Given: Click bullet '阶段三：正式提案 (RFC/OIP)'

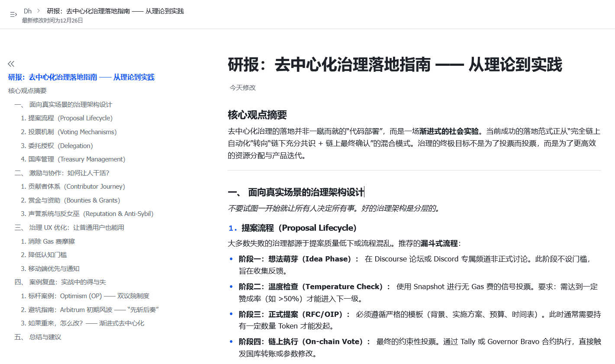Looking at the screenshot, I should coord(294,315).
